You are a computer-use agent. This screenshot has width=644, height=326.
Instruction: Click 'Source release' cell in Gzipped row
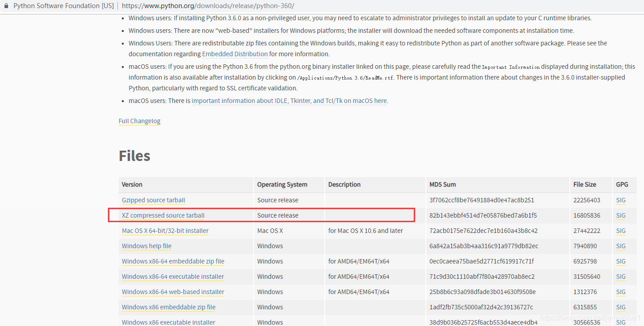(x=278, y=200)
